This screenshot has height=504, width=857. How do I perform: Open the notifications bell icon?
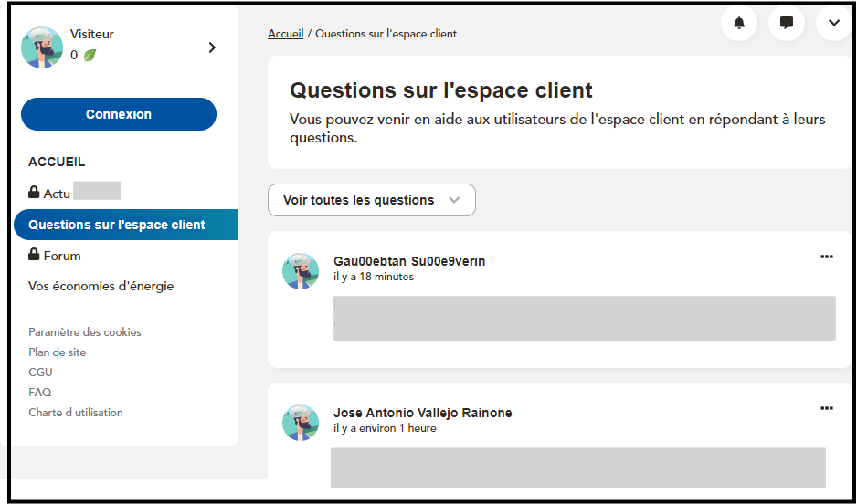click(x=739, y=24)
